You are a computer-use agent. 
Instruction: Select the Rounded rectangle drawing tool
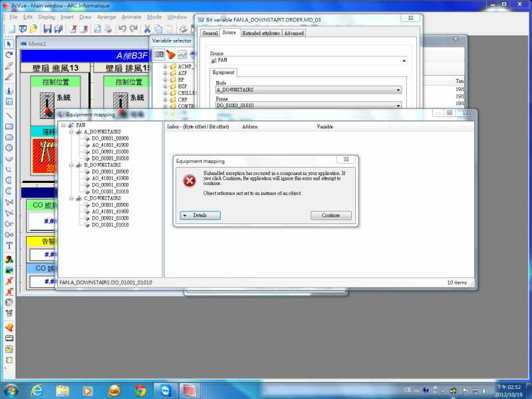(9, 138)
